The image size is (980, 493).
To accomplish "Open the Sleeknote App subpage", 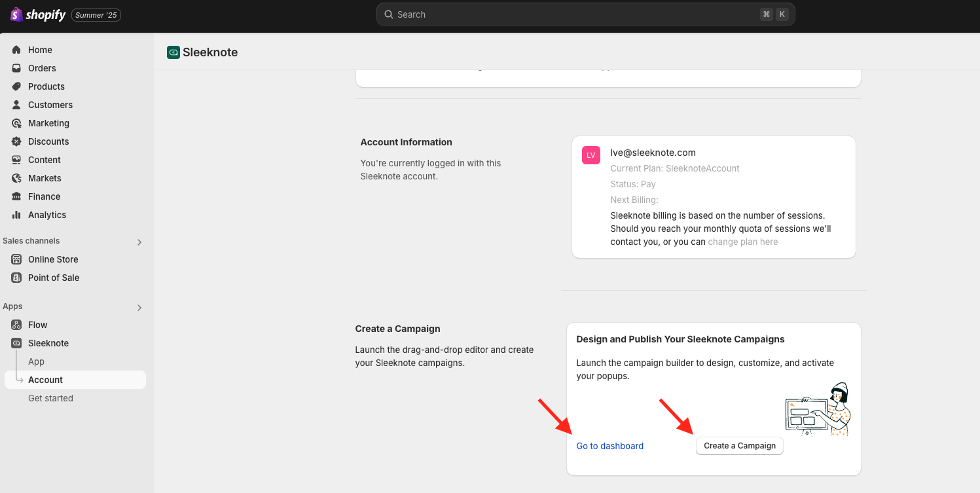I will (x=36, y=361).
